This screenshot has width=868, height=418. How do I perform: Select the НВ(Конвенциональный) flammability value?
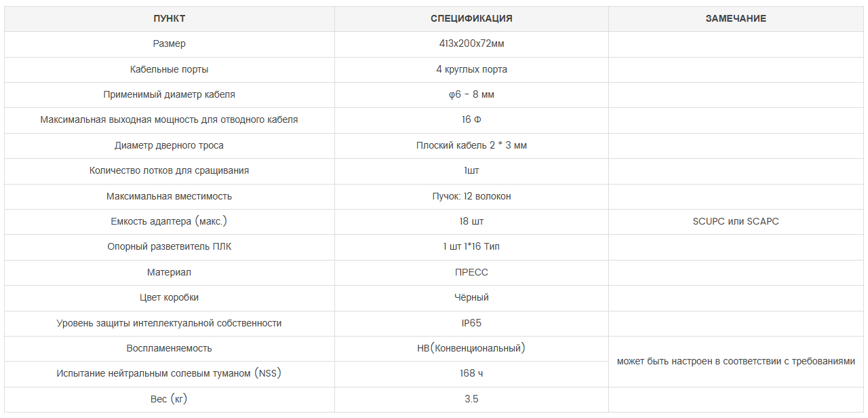pyautogui.click(x=471, y=348)
